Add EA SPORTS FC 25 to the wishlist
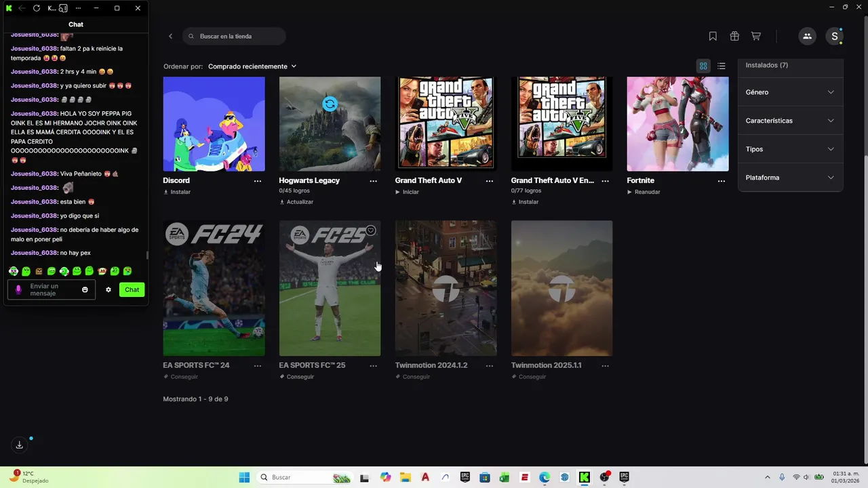 click(x=371, y=230)
